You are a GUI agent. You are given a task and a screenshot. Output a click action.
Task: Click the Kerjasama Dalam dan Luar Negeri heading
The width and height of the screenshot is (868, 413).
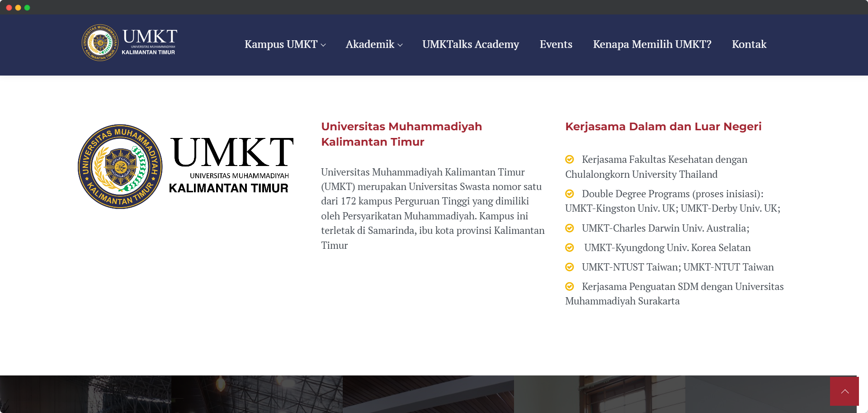click(663, 127)
